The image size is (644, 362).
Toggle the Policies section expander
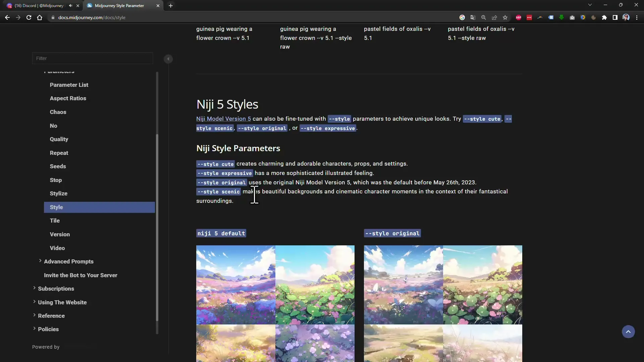(34, 329)
